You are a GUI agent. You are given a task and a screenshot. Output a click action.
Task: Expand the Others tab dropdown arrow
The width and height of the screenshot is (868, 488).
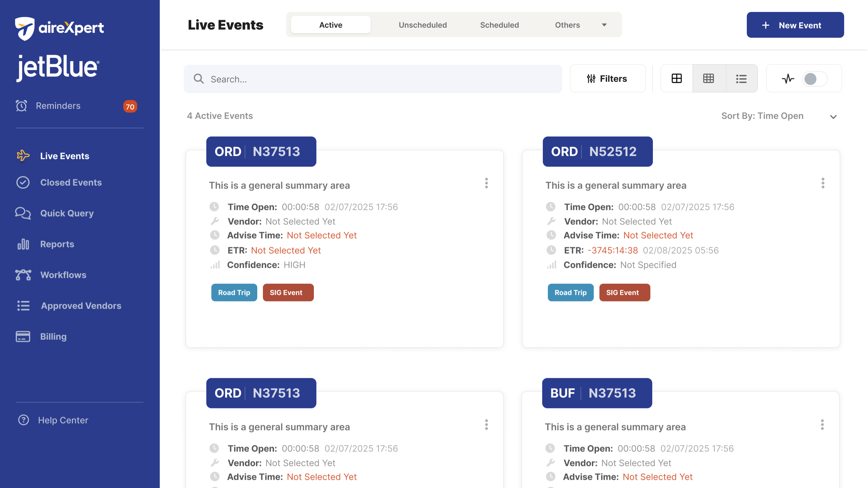[604, 25]
